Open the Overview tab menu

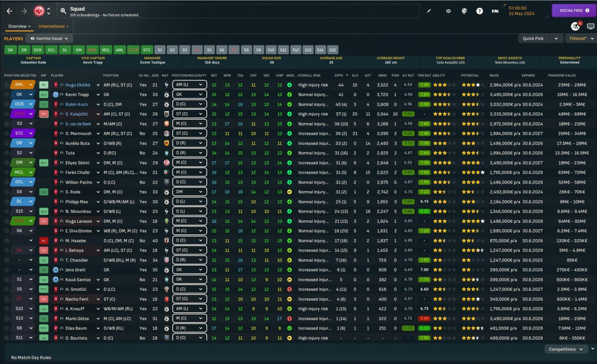pos(20,27)
